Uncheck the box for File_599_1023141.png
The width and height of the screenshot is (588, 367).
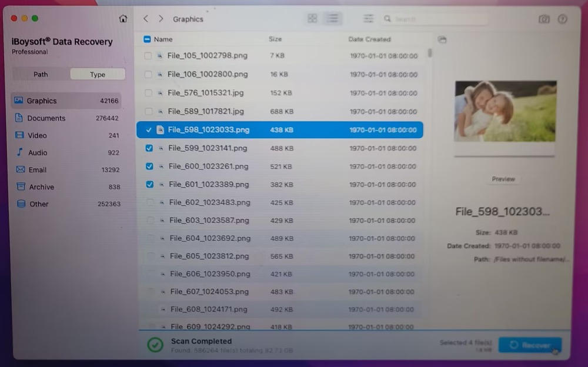[x=149, y=148]
